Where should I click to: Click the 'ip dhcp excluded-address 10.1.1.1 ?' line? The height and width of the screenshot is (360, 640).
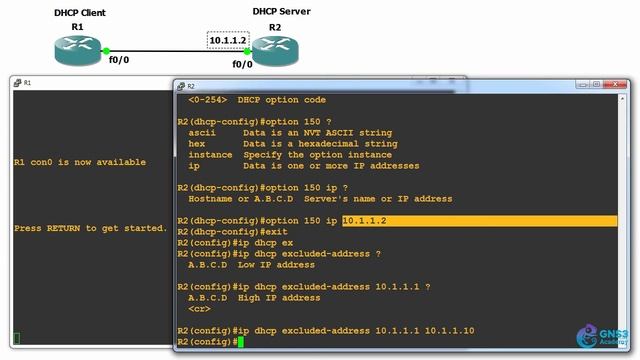[x=304, y=287]
